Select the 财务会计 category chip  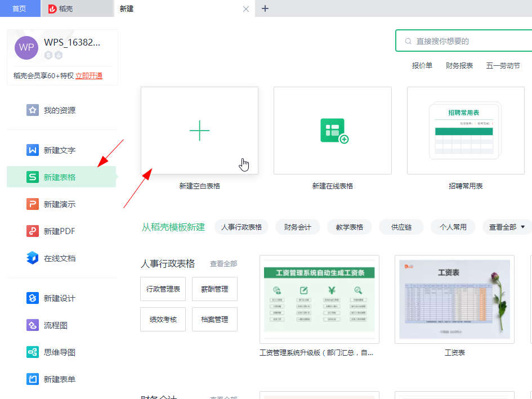point(298,227)
